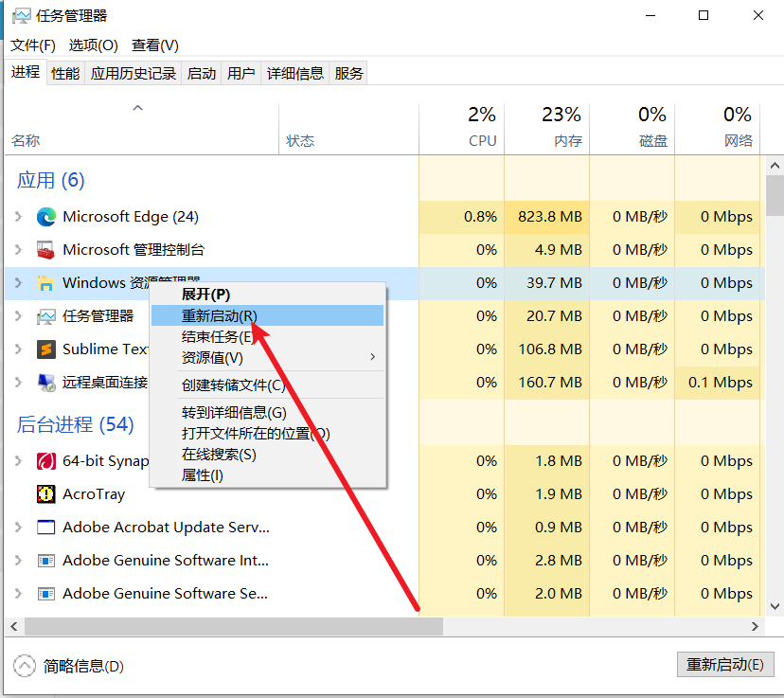Choose 创建转储文件(C) in the context menu
The image size is (784, 698).
pos(268,385)
